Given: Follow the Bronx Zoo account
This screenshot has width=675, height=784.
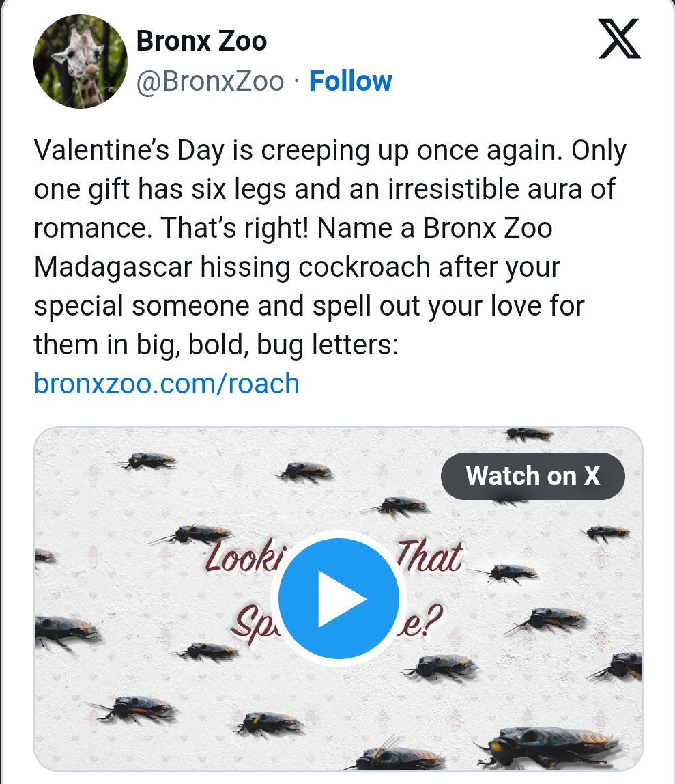Looking at the screenshot, I should 350,81.
